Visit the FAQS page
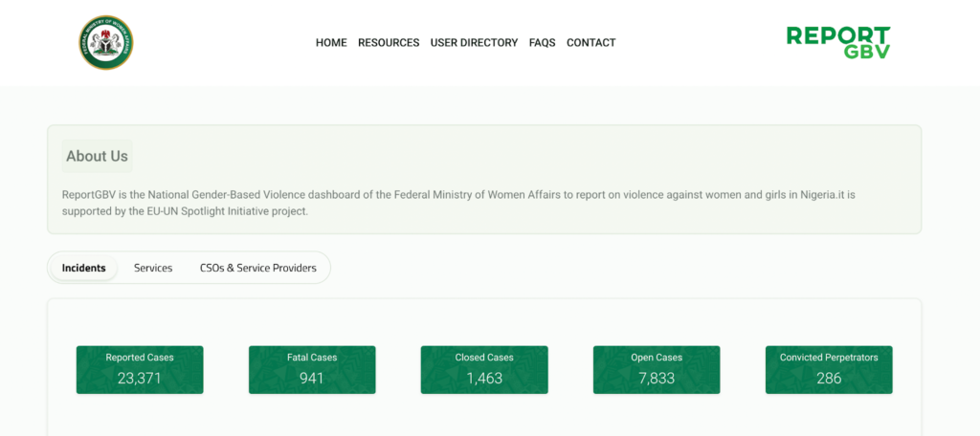 (x=542, y=42)
